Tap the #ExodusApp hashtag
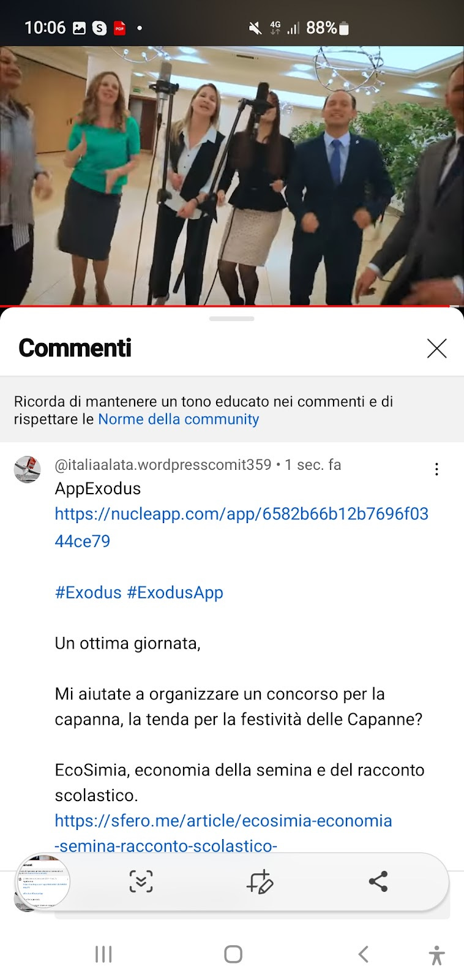The image size is (464, 980). coord(175,592)
